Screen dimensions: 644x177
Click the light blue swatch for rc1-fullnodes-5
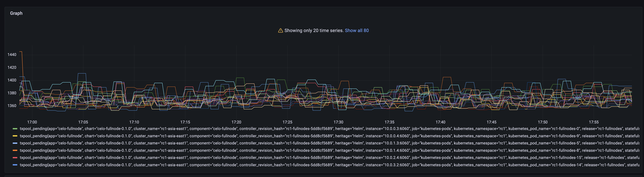point(15,143)
